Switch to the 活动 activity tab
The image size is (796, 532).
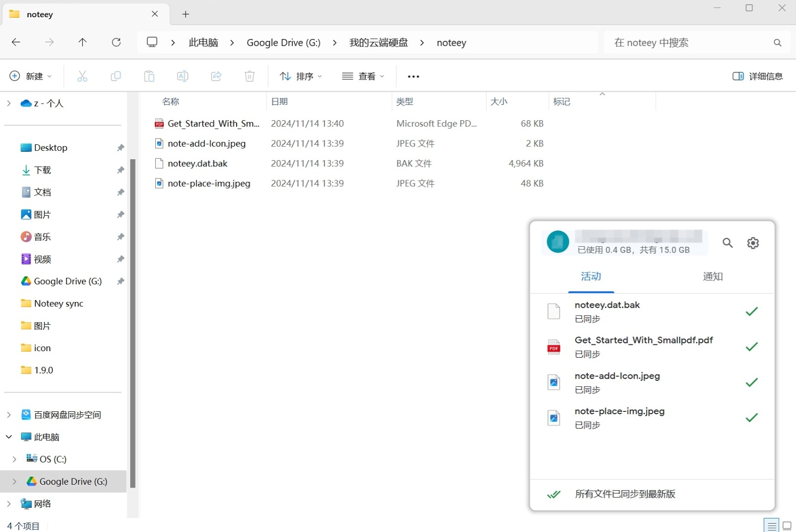click(591, 276)
